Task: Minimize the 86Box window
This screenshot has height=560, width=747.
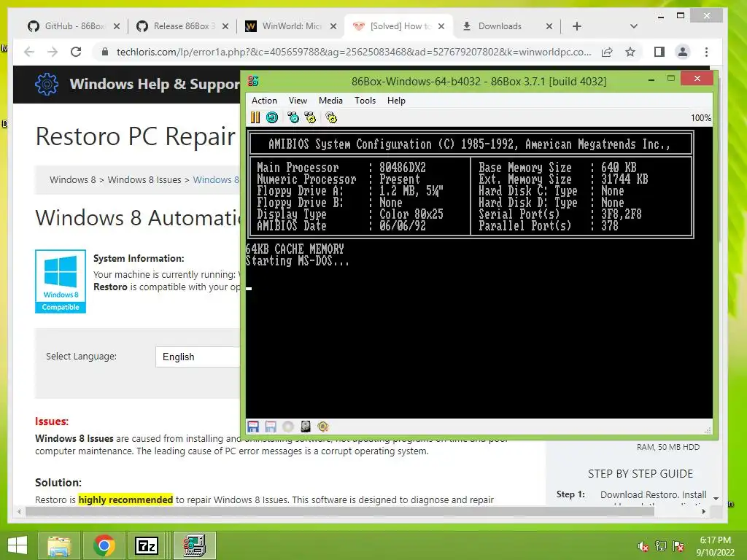Action: (651, 80)
